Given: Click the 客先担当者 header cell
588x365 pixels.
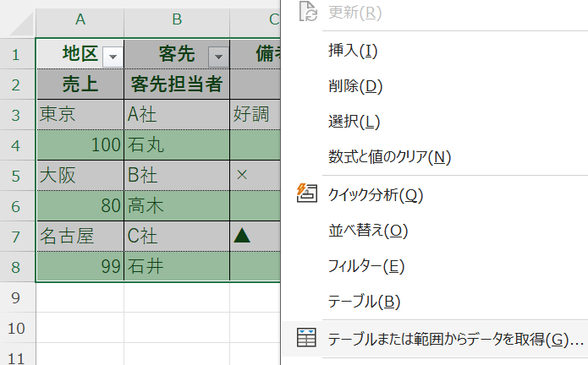Looking at the screenshot, I should [177, 84].
